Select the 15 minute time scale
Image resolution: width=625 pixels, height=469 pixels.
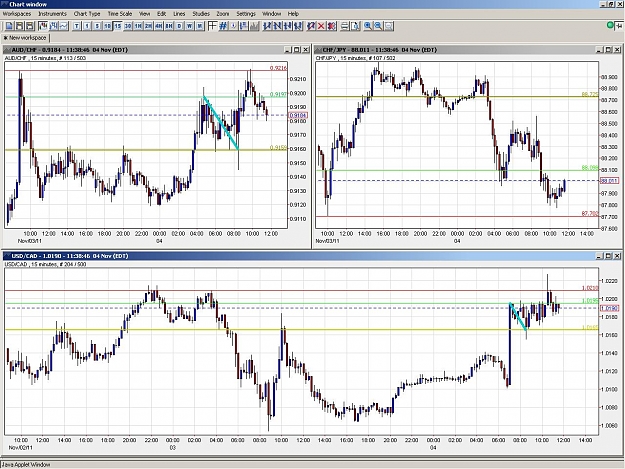[117, 26]
